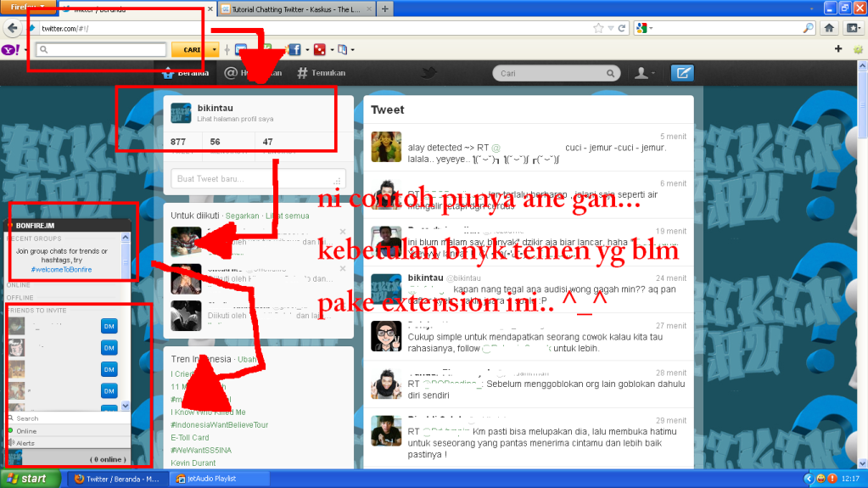Open the bikintau profile avatar
Screen dimensions: 868x488
(x=181, y=113)
